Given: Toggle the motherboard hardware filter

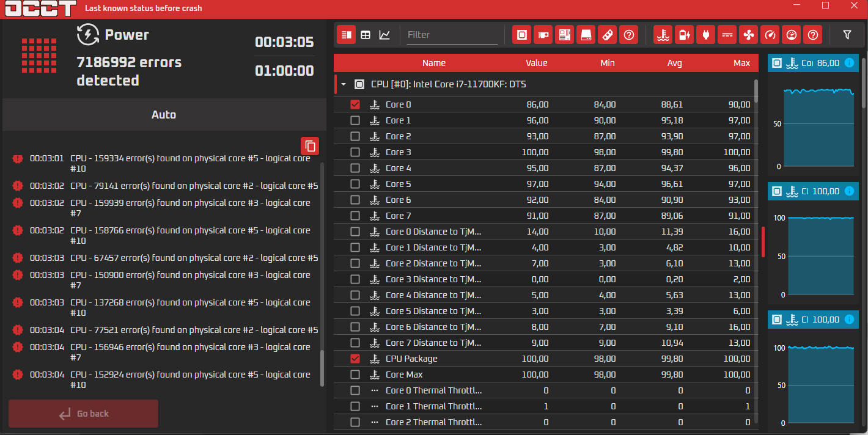Looking at the screenshot, I should 564,35.
